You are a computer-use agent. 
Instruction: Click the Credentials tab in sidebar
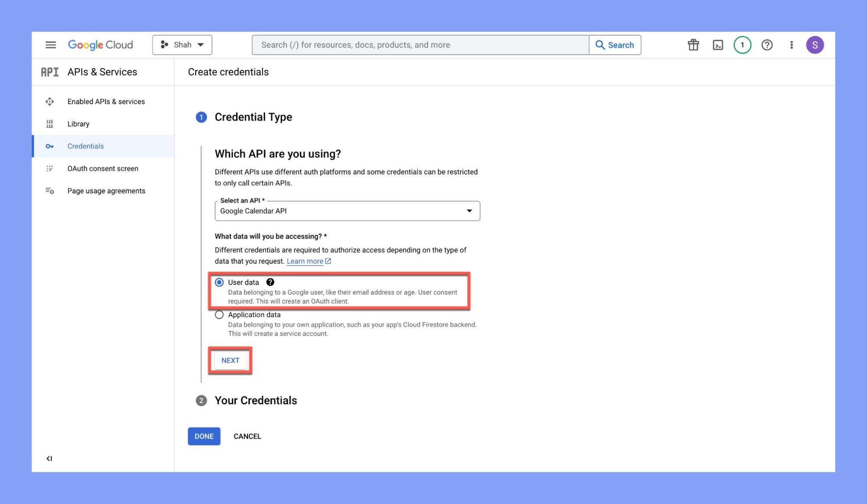coord(86,146)
